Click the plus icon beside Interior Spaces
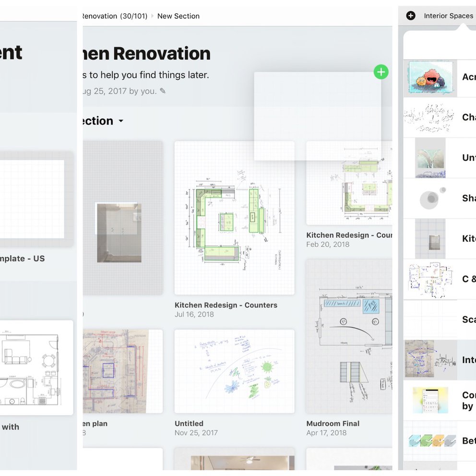Image resolution: width=476 pixels, height=476 pixels. pos(411,15)
